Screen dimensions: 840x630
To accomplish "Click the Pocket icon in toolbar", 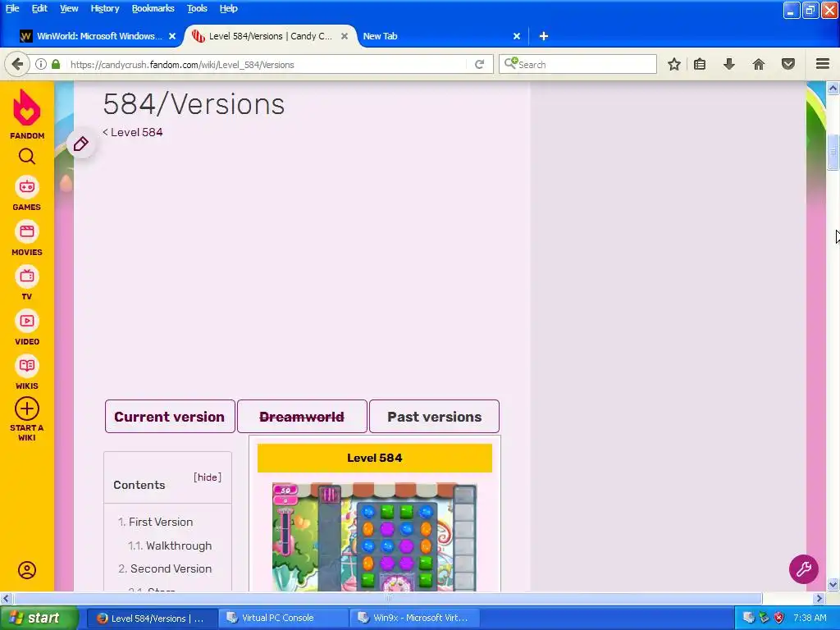I will click(x=788, y=64).
